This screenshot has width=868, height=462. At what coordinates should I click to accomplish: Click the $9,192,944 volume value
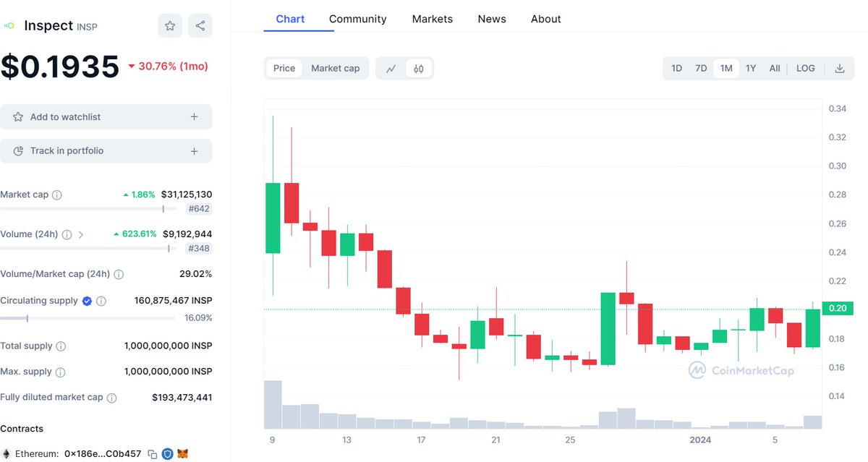coord(188,234)
